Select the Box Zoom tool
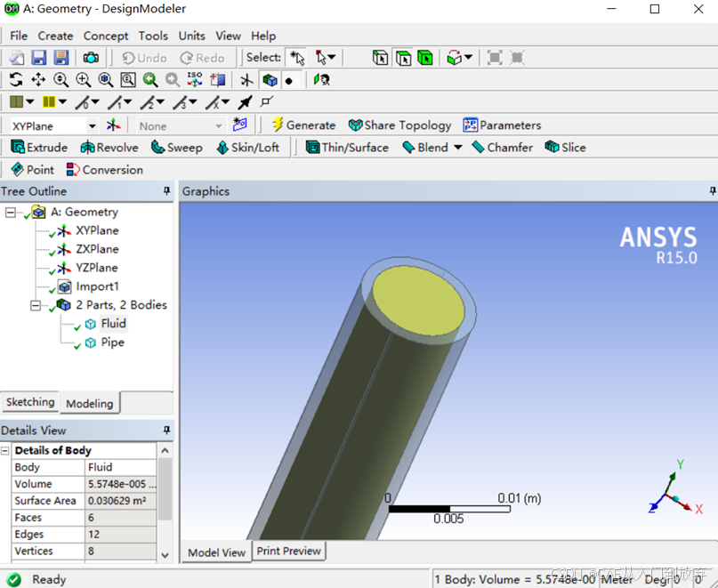 pyautogui.click(x=84, y=80)
